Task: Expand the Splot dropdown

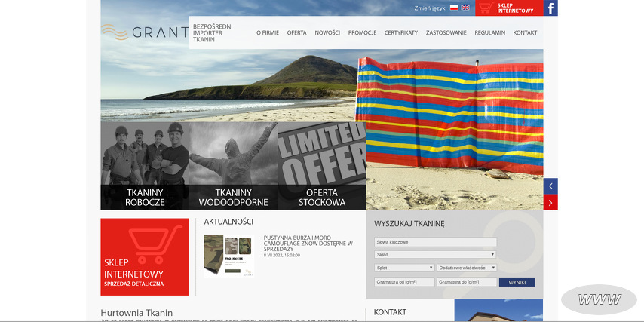Action: pos(404,268)
